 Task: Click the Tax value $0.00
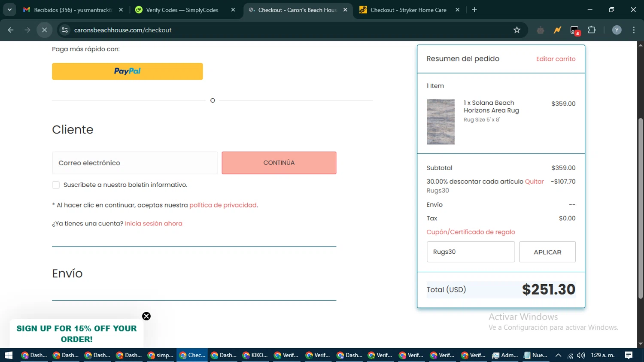coord(567,219)
